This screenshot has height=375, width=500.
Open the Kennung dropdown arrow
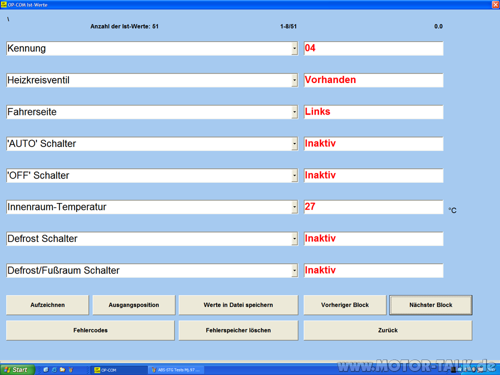coord(294,49)
